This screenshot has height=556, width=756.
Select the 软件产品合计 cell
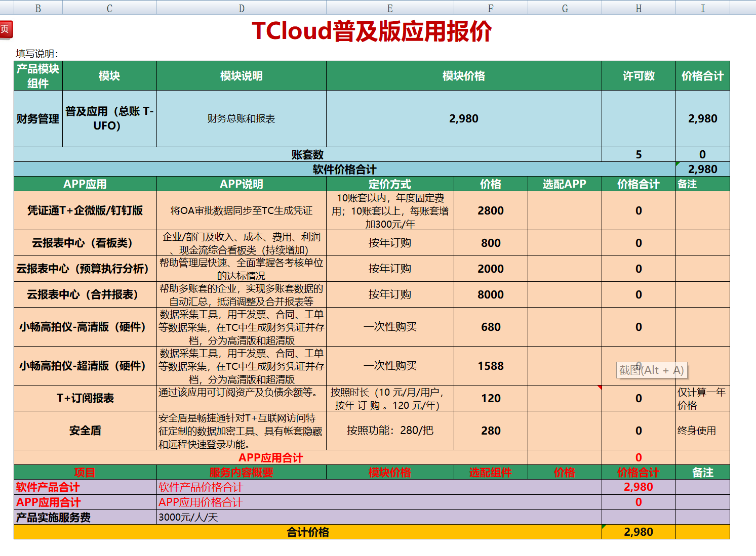85,487
